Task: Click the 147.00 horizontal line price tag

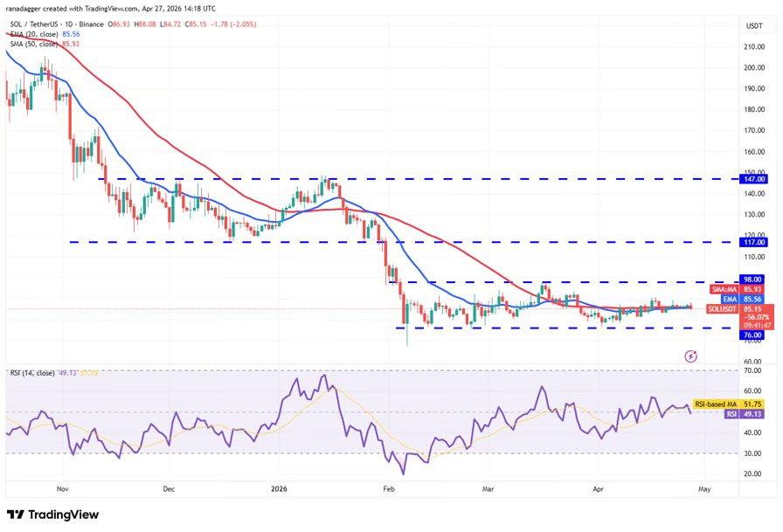Action: point(753,178)
